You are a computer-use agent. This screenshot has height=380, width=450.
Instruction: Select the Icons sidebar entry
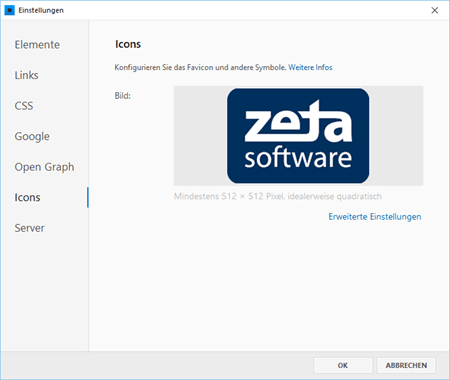point(27,197)
